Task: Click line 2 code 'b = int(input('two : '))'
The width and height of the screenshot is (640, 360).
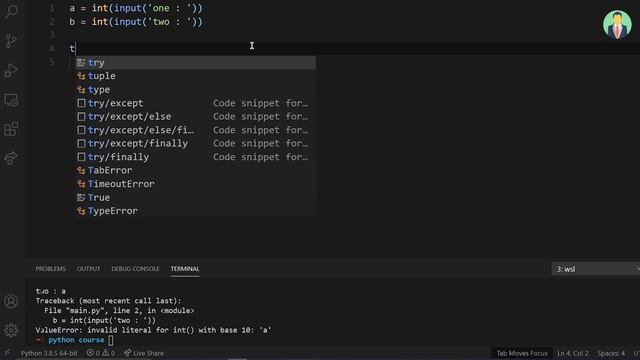Action: click(x=136, y=22)
